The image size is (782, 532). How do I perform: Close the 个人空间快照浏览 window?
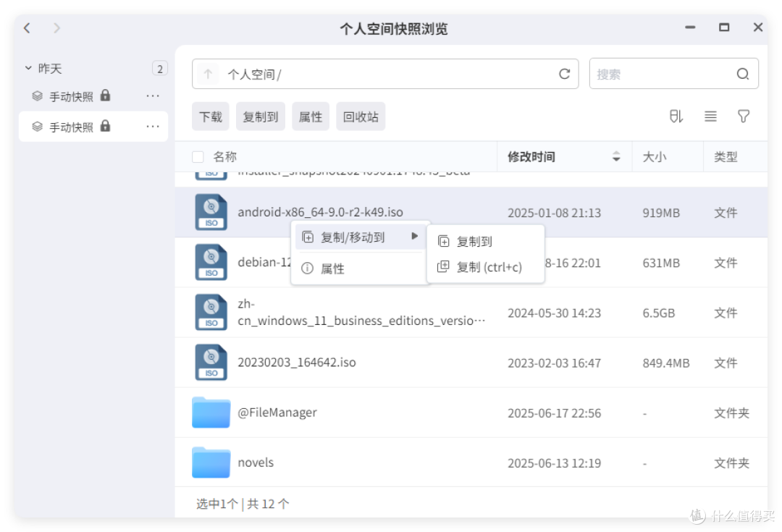click(758, 28)
